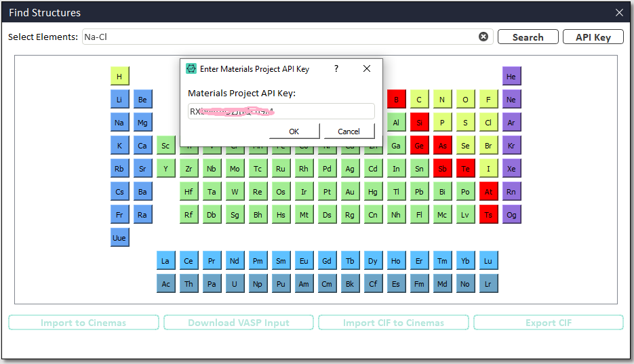Select Uranium (U) element tile
This screenshot has height=364, width=634.
click(x=235, y=283)
